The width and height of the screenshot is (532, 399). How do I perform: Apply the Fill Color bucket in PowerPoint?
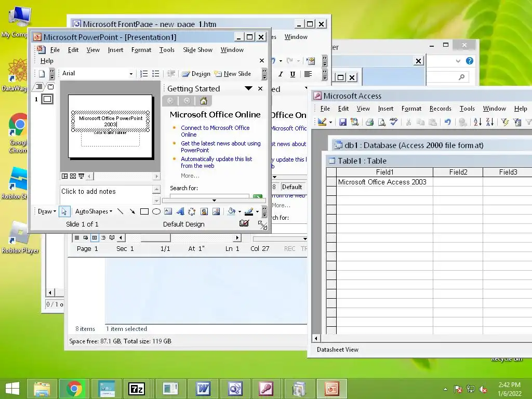pyautogui.click(x=231, y=211)
